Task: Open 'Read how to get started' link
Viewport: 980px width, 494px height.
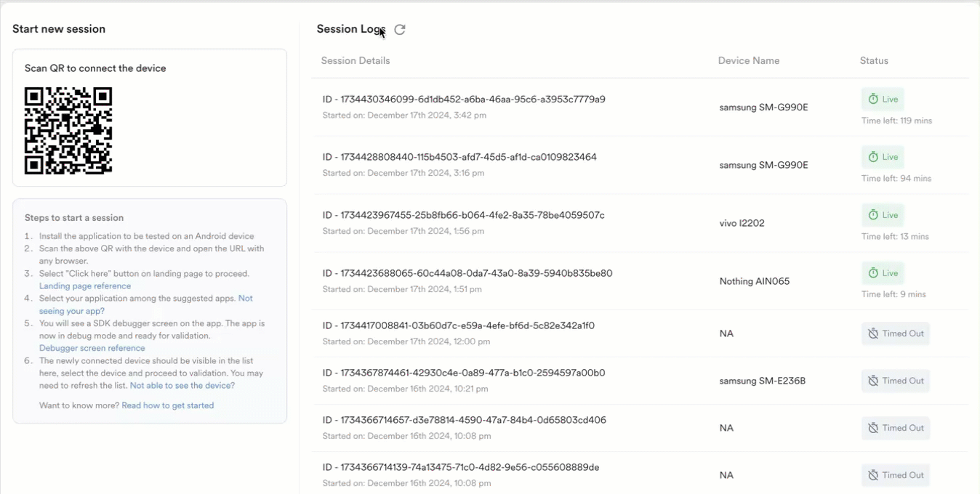Action: tap(167, 406)
